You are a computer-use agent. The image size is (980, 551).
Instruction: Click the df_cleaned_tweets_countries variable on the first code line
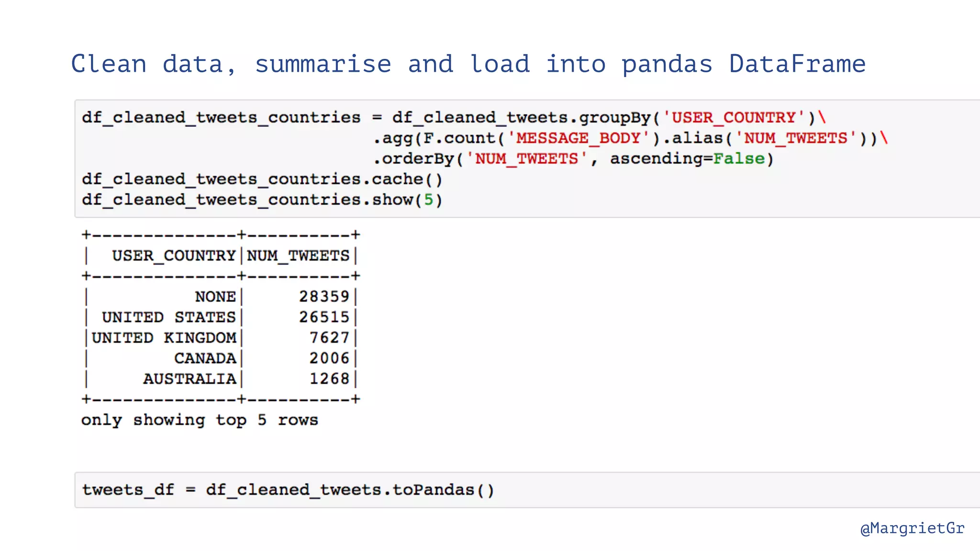pos(221,118)
